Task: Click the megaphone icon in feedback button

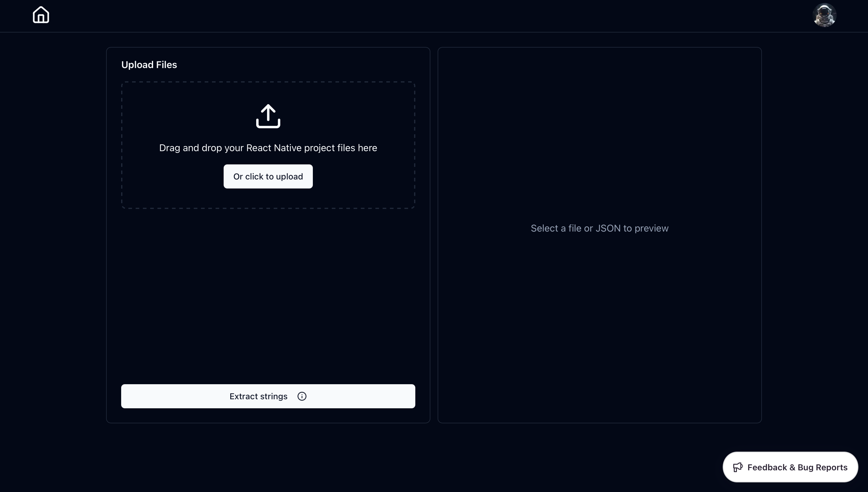Action: (737, 467)
